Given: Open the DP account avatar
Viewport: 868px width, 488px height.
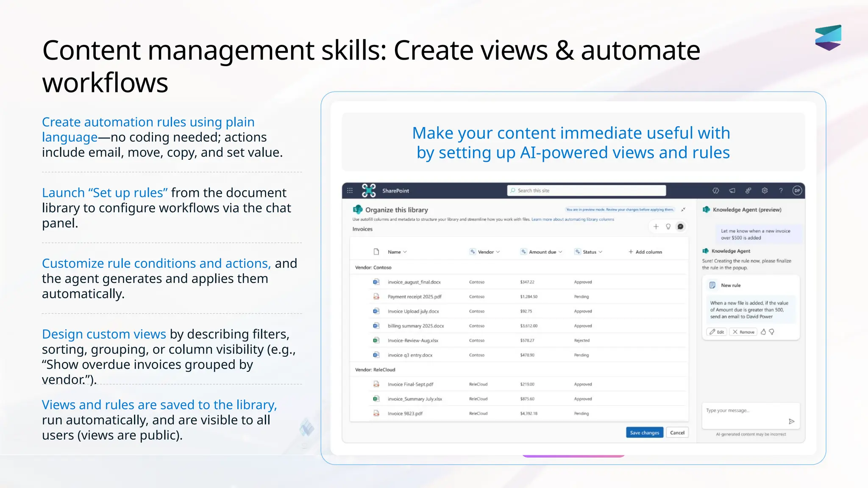Looking at the screenshot, I should (x=797, y=191).
